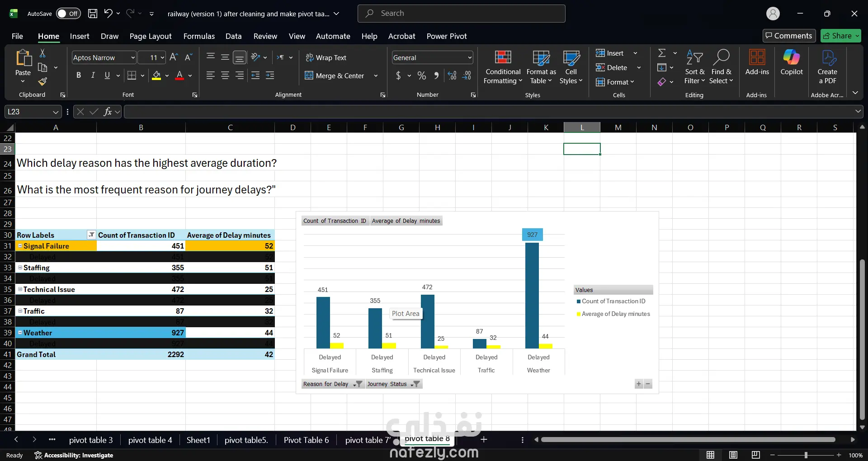Click the Undo arrow icon

108,13
